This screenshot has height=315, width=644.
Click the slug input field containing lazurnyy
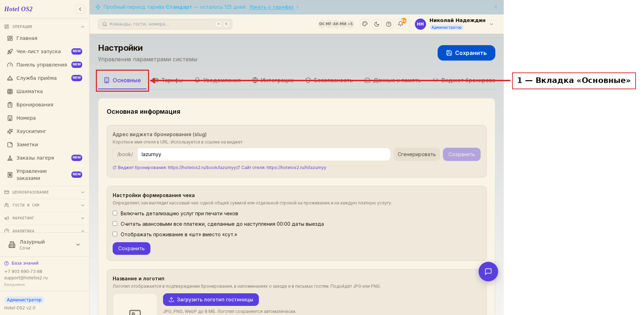pyautogui.click(x=264, y=154)
